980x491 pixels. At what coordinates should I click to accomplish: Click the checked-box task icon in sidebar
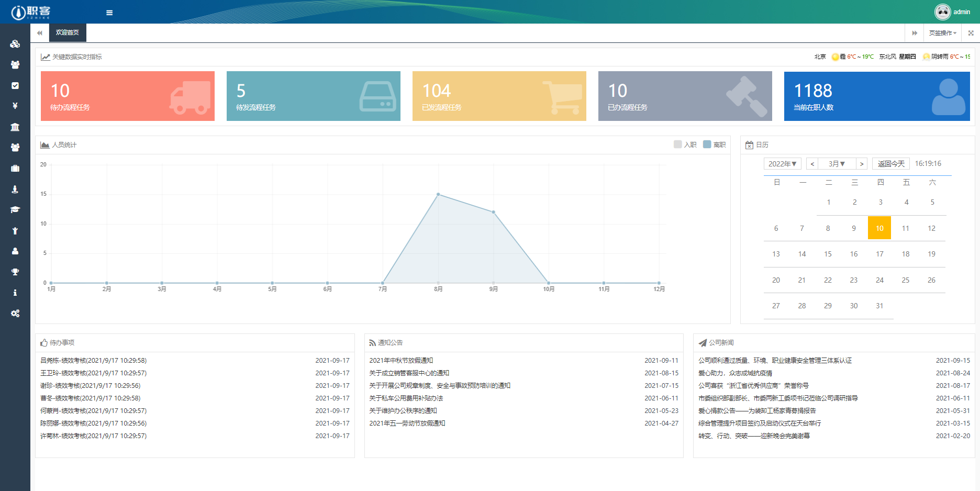click(15, 85)
